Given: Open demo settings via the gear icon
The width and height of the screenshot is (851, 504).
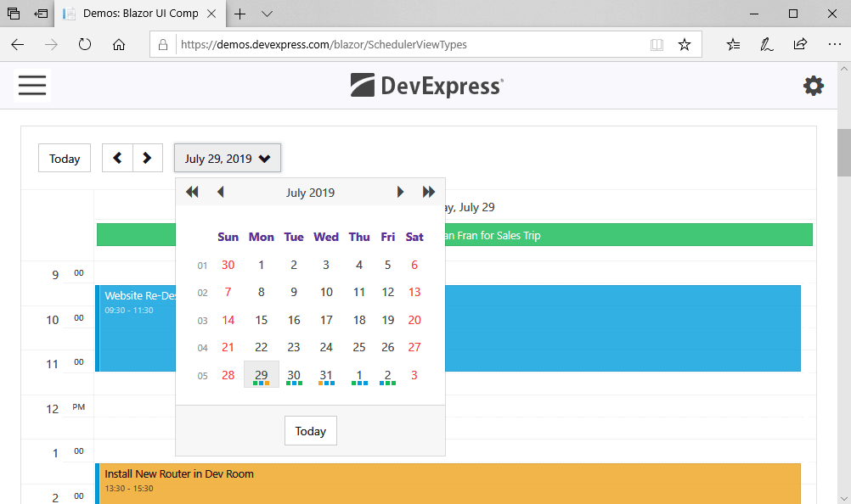Looking at the screenshot, I should click(813, 85).
